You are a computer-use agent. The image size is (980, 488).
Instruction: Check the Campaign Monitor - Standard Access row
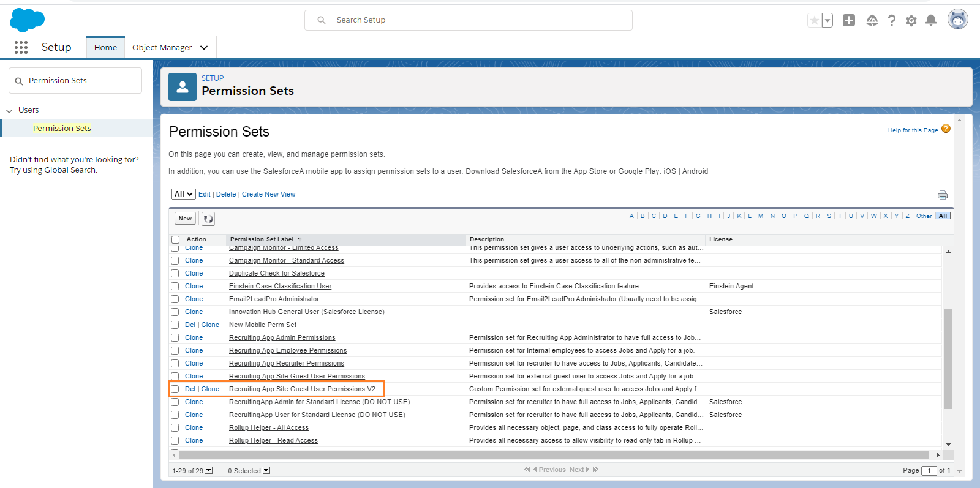pos(175,261)
